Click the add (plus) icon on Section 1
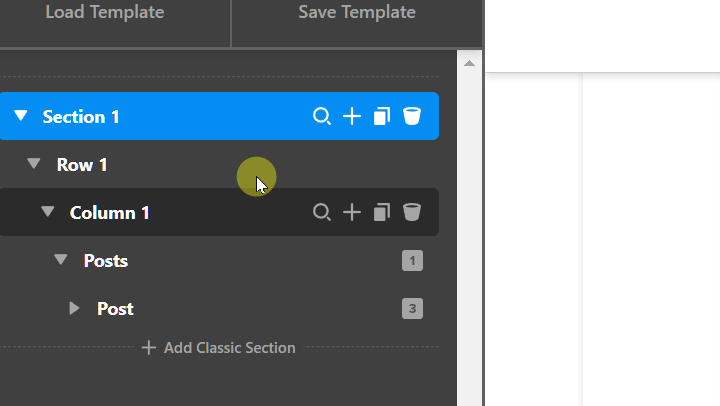This screenshot has width=720, height=406. click(x=352, y=117)
